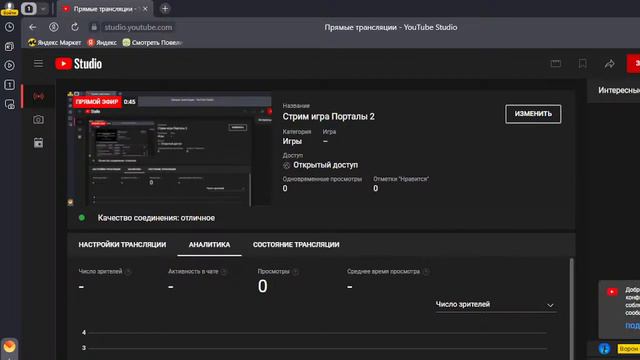Click the ИЗМЕНИТЬ button
The height and width of the screenshot is (360, 640).
[533, 114]
